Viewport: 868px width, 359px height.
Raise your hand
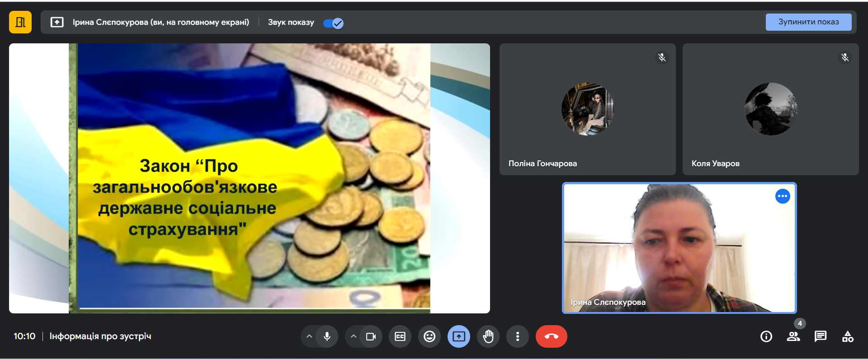tap(488, 336)
